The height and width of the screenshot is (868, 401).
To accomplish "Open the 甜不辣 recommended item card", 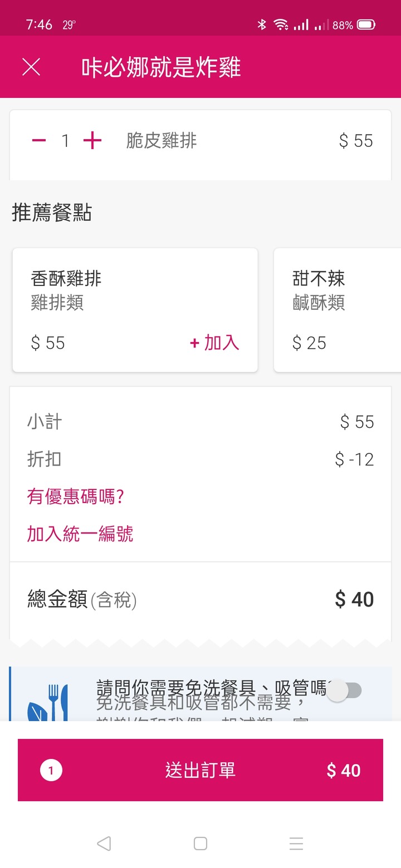I will point(338,310).
